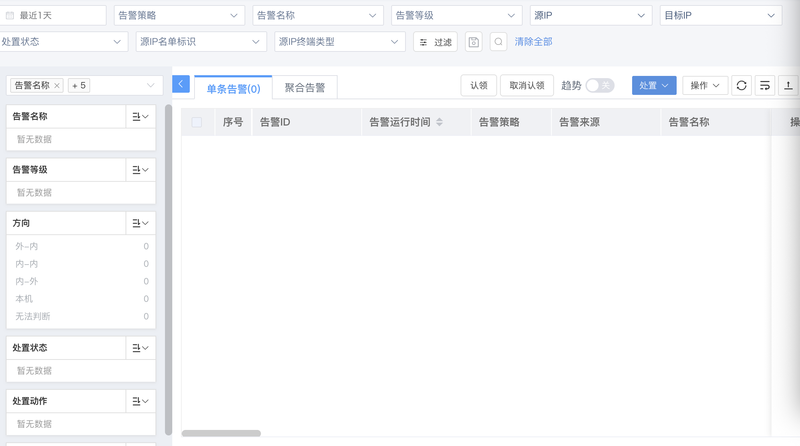Click the 认领 button

click(478, 86)
